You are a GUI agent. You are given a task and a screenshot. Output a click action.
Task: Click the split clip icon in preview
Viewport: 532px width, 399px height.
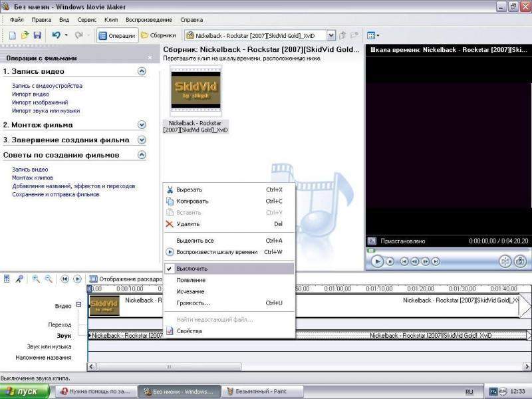click(x=505, y=261)
